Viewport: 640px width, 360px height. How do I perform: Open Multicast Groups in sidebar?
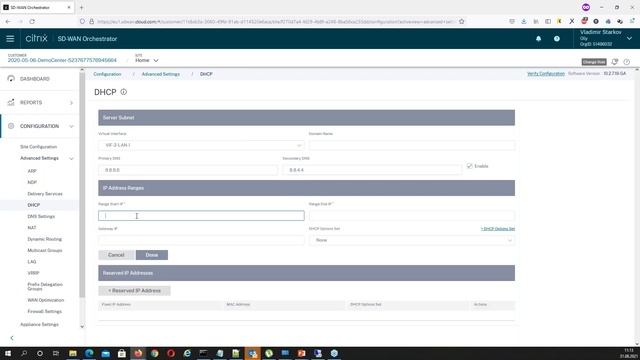click(45, 250)
